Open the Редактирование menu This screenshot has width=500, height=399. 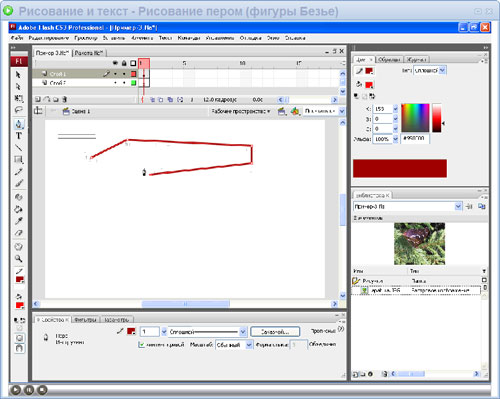49,38
